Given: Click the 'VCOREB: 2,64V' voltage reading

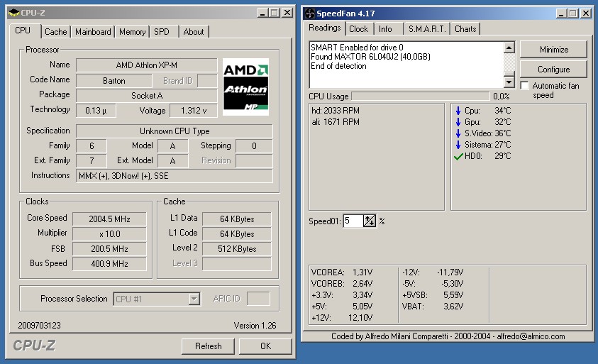Looking at the screenshot, I should 342,284.
